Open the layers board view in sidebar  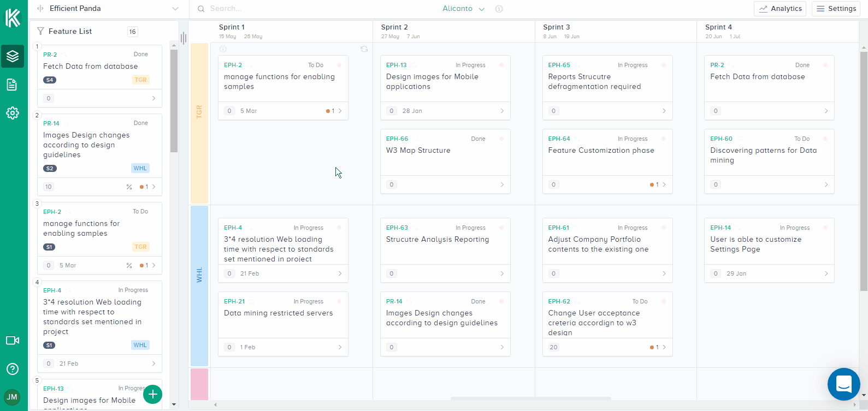(x=13, y=56)
